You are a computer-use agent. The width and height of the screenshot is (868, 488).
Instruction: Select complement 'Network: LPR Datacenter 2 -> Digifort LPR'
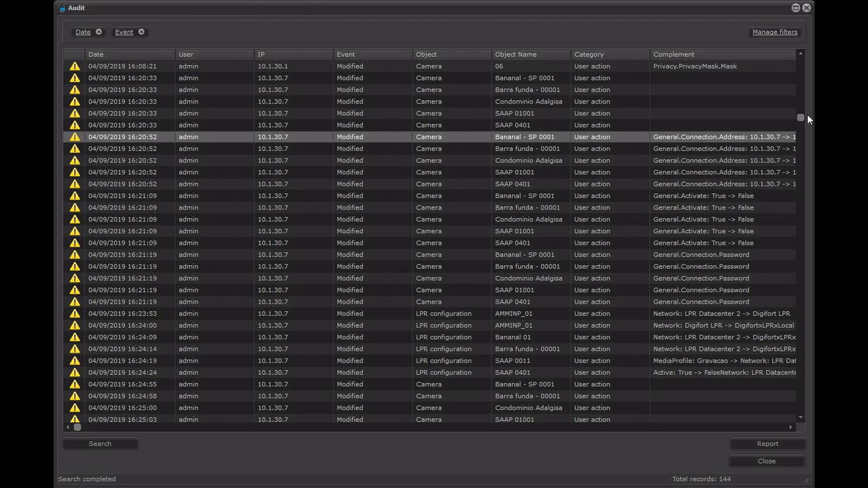click(x=722, y=314)
